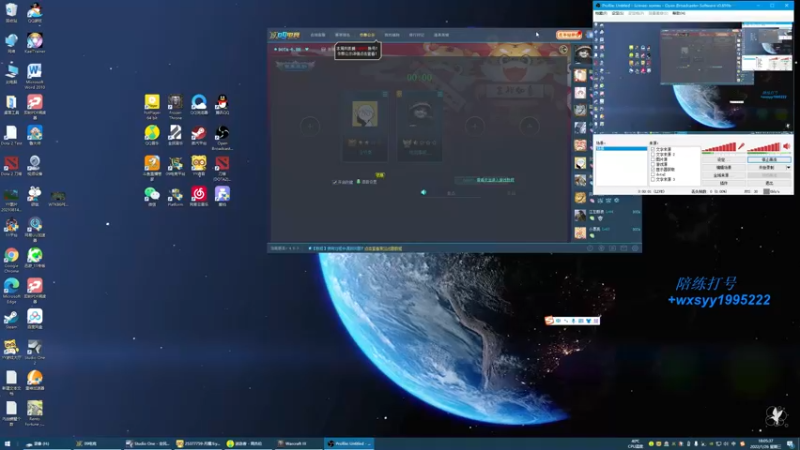Select the highlighted scene in OBS scene list

coord(621,148)
